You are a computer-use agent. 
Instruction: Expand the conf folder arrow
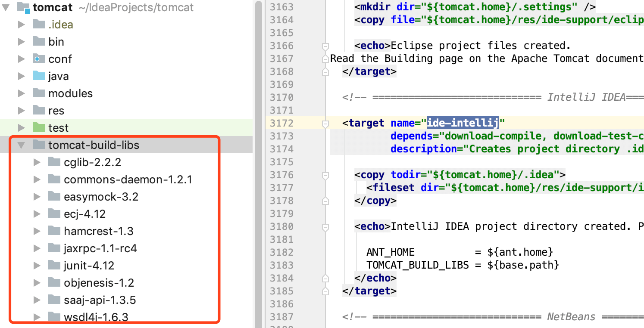21,59
